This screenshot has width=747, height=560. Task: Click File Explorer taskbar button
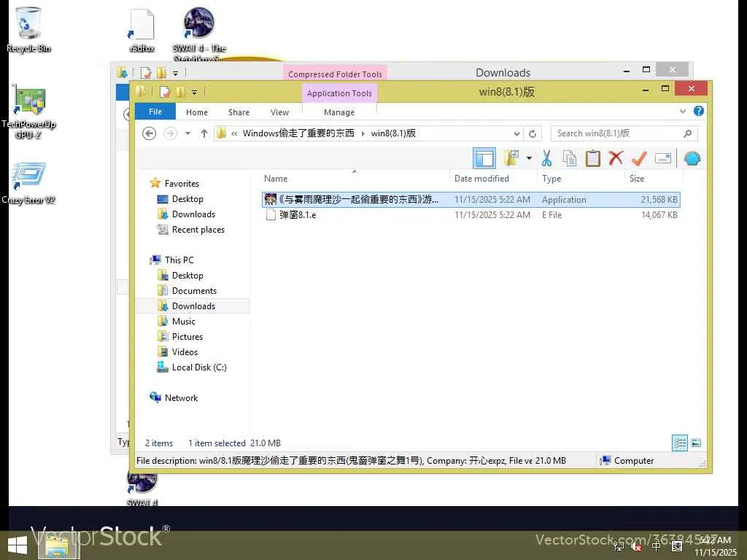pyautogui.click(x=57, y=546)
